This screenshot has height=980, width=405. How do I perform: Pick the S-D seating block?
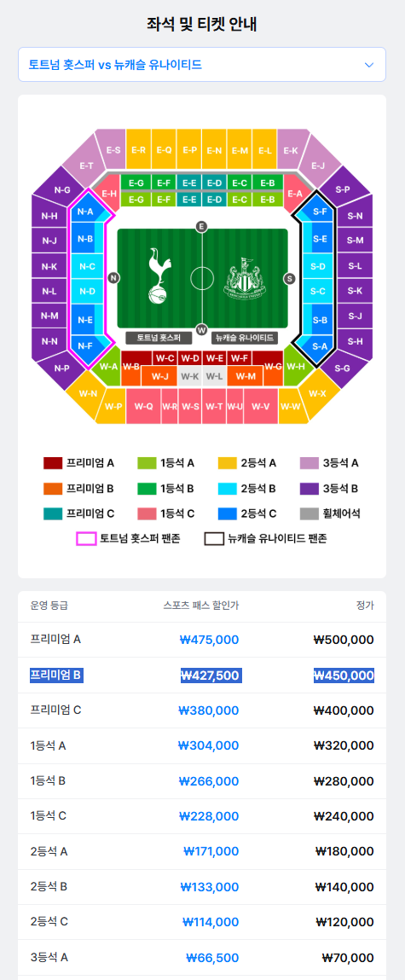pyautogui.click(x=318, y=266)
